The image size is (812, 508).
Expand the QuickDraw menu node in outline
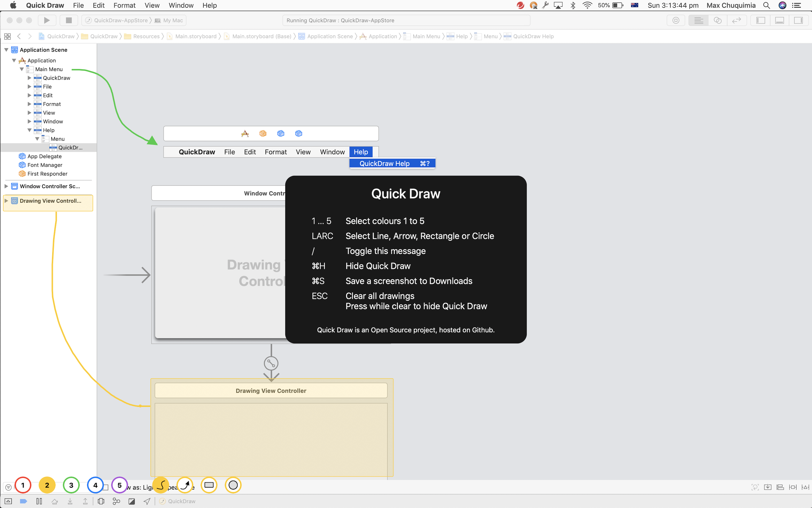[x=29, y=78]
